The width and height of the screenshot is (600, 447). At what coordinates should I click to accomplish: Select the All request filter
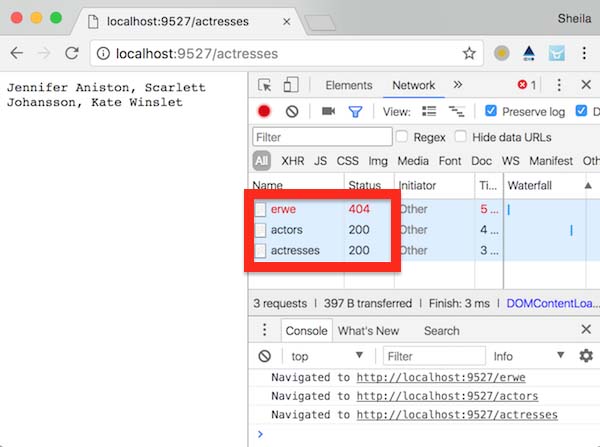(x=262, y=161)
